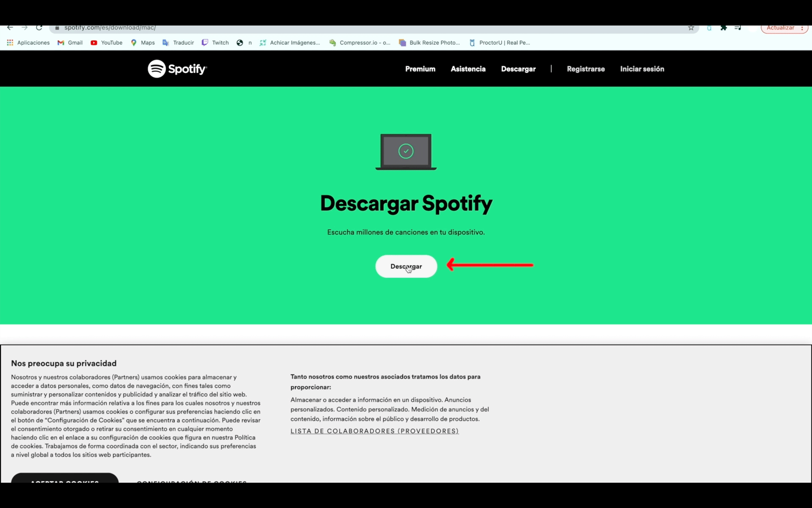
Task: Open the Descargar item in top navigation
Action: [x=518, y=69]
